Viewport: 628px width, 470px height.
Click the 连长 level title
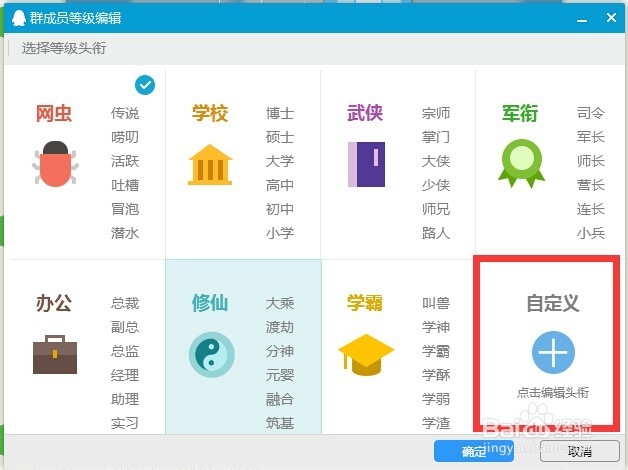(591, 209)
